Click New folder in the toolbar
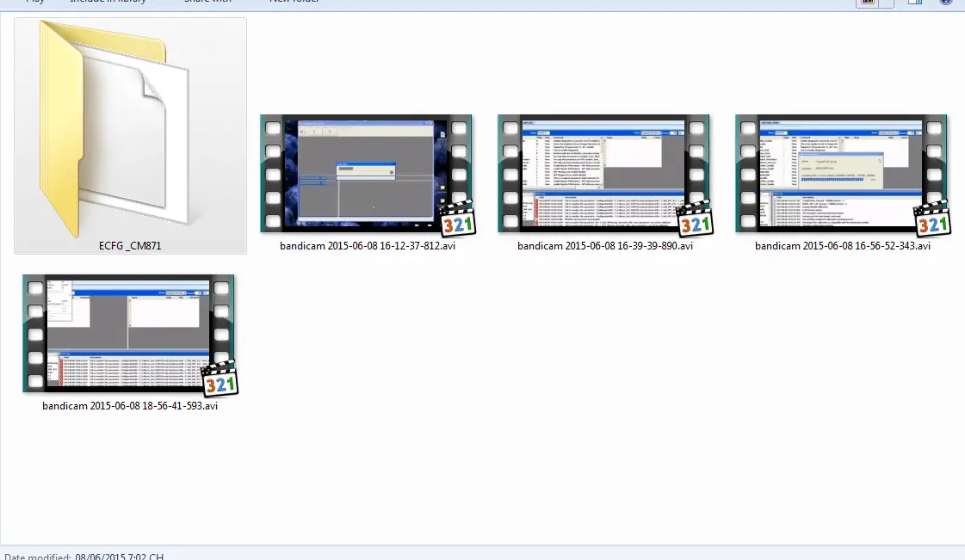965x560 pixels. pyautogui.click(x=294, y=1)
